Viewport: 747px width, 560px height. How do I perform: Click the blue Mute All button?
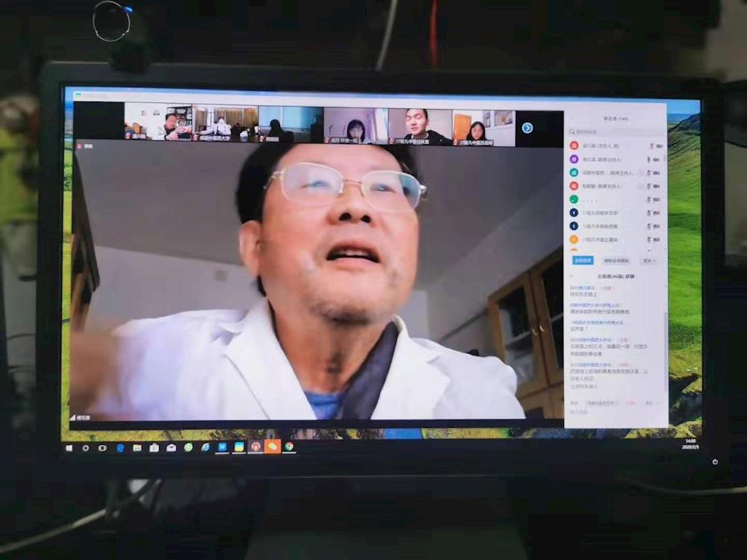[x=583, y=261]
